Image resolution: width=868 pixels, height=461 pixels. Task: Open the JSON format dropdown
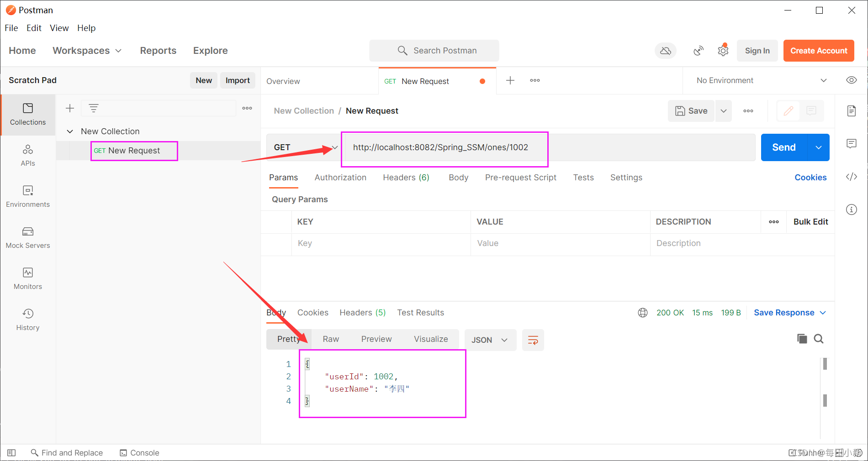coord(490,340)
